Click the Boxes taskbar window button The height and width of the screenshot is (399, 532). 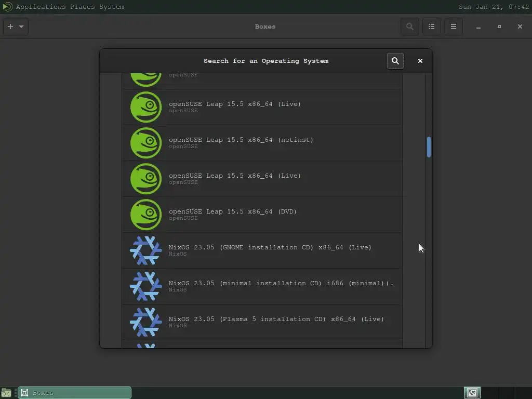coord(75,393)
